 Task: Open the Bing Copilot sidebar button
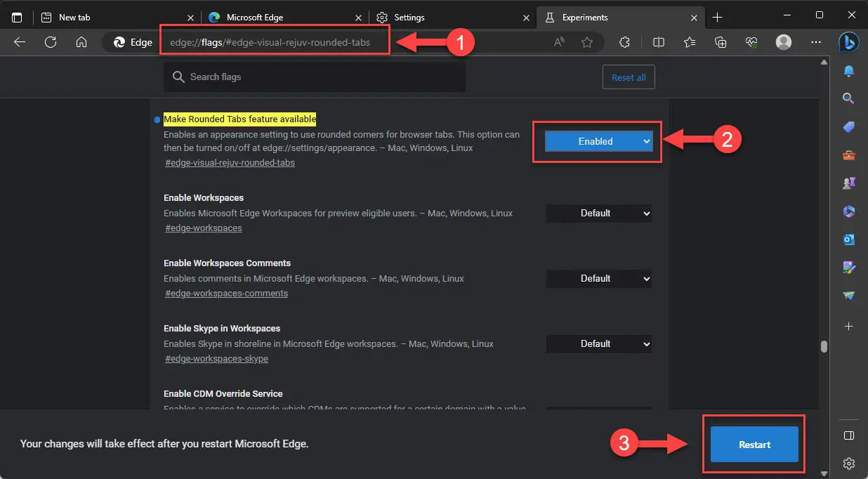pyautogui.click(x=849, y=42)
